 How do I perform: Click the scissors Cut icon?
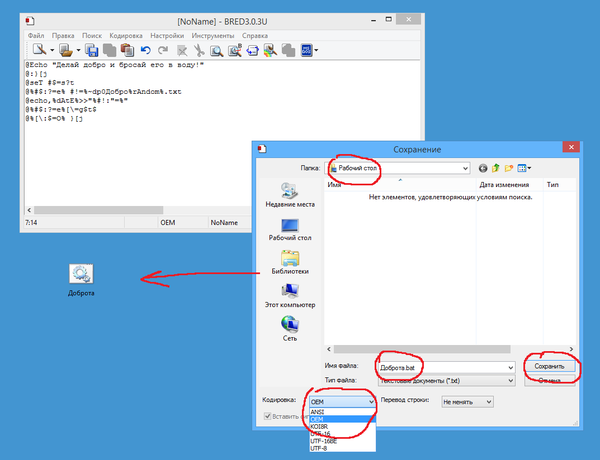(x=199, y=49)
